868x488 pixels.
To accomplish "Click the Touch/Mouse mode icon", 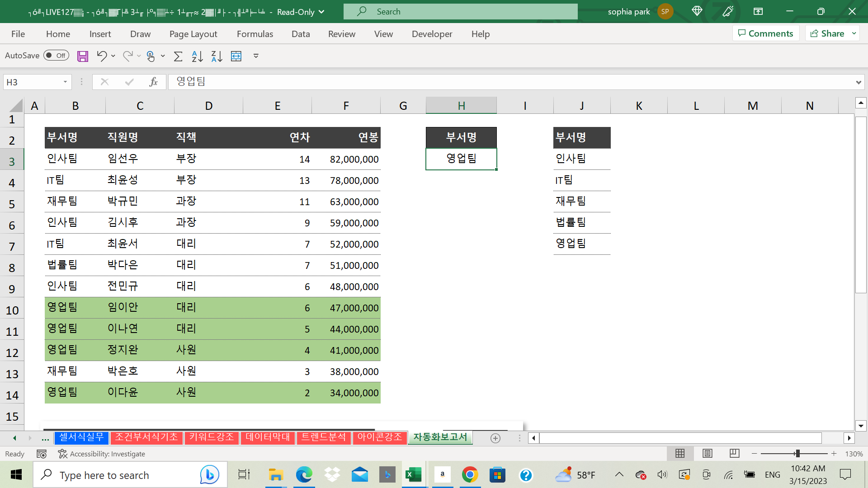I will 151,56.
